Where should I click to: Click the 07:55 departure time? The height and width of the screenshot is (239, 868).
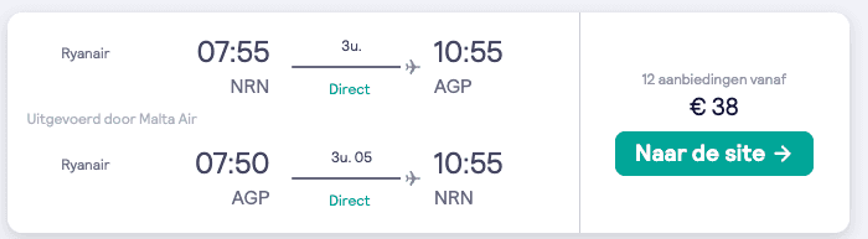(x=233, y=52)
